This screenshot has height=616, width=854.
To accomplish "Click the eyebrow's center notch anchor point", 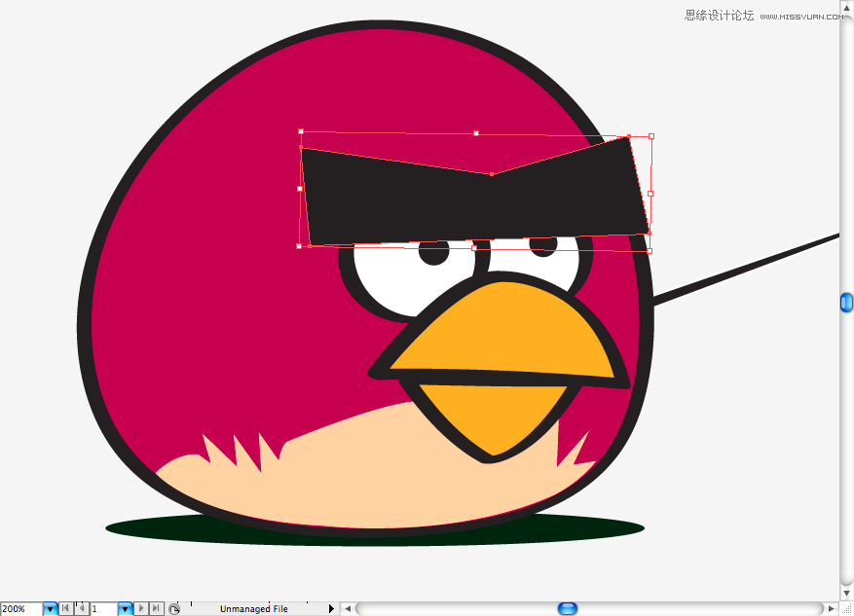I will point(492,174).
